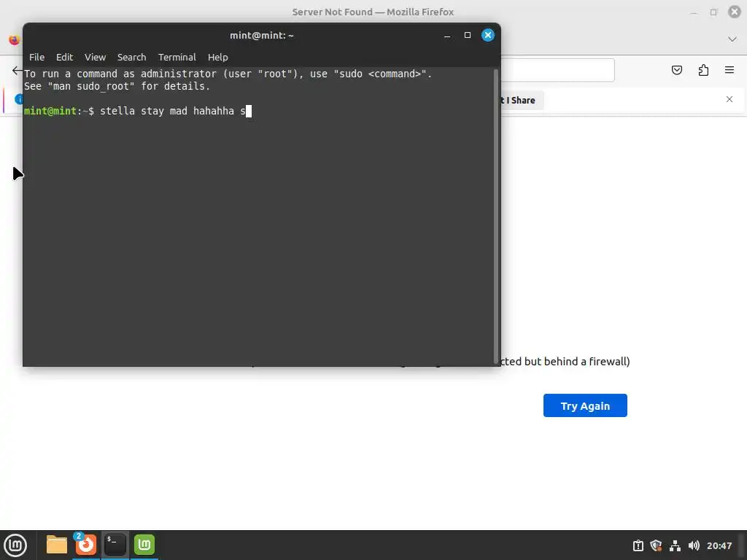The height and width of the screenshot is (560, 747).
Task: Click terminal prompt mint@mint text
Action: (x=50, y=111)
